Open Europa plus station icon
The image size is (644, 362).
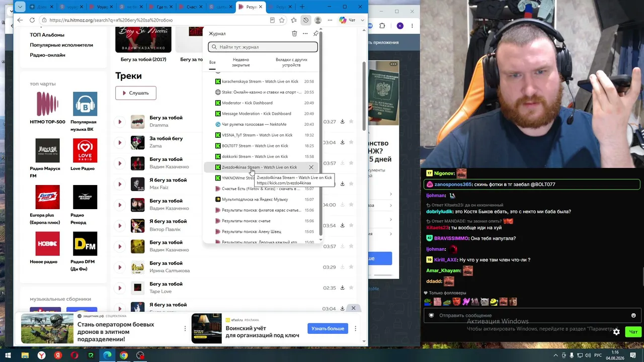47,197
